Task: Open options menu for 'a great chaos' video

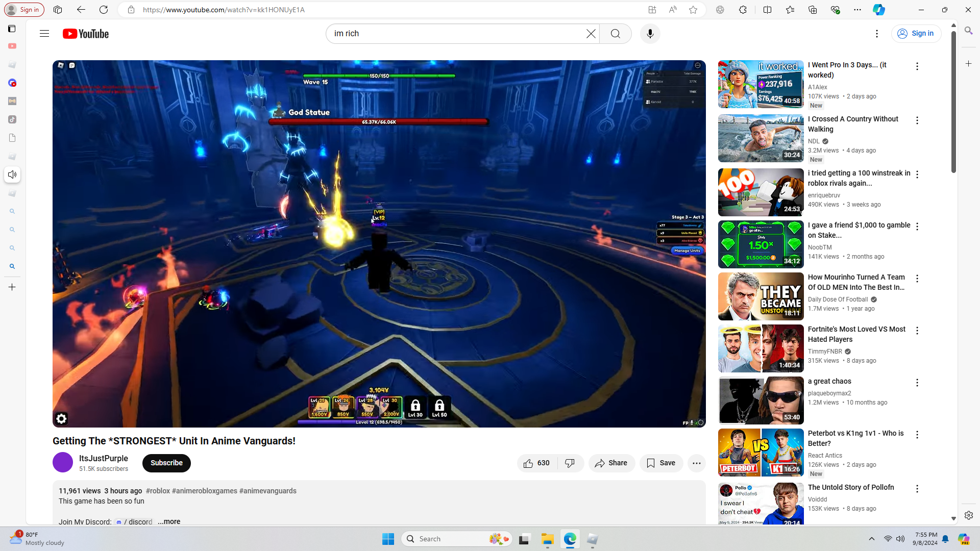Action: click(917, 383)
